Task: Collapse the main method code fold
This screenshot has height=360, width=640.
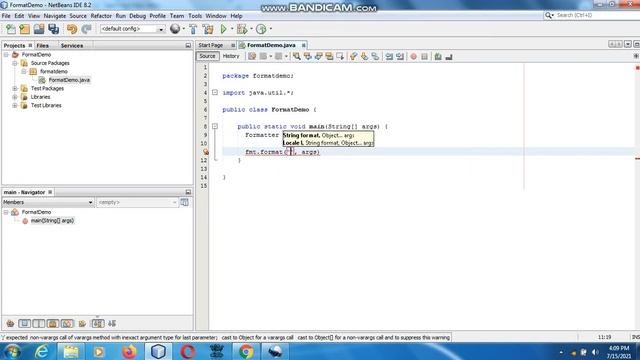Action: coord(215,127)
